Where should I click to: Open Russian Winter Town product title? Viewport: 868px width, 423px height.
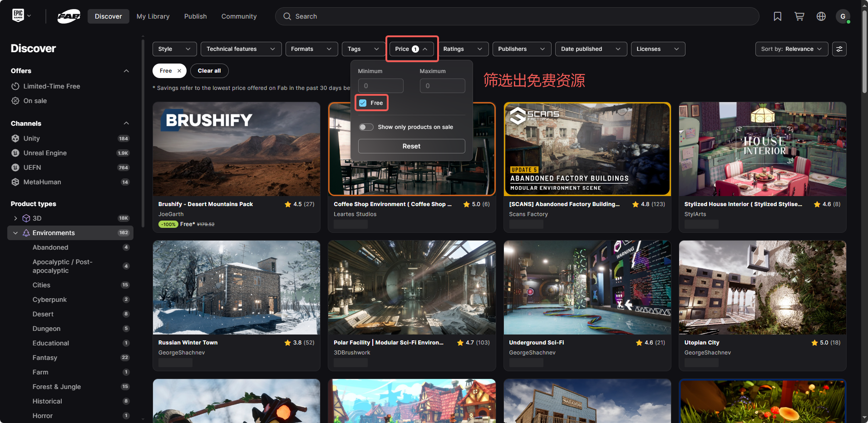[188, 343]
